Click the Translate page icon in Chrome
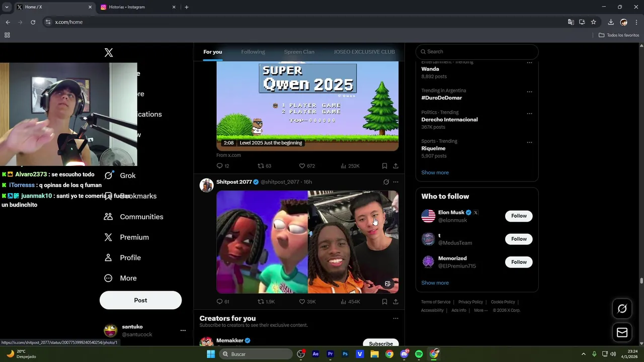 (x=571, y=22)
